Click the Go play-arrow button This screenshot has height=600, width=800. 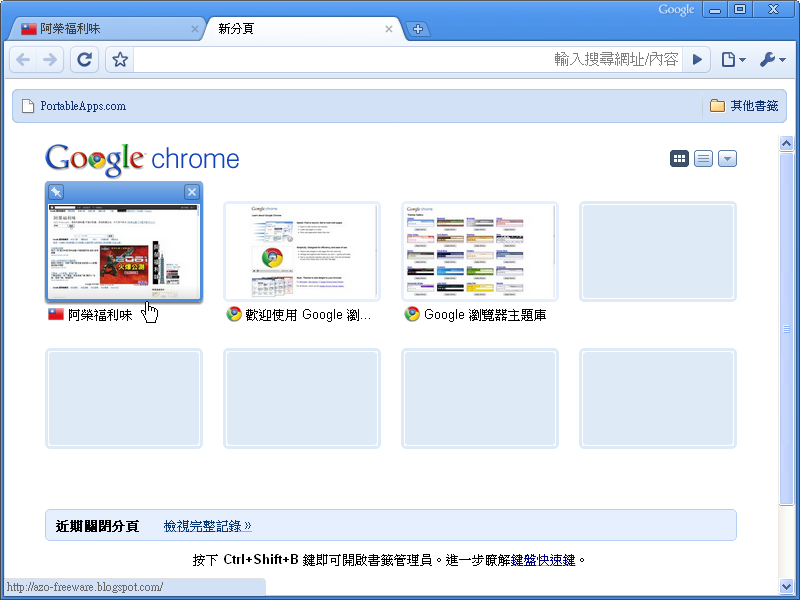[x=697, y=60]
